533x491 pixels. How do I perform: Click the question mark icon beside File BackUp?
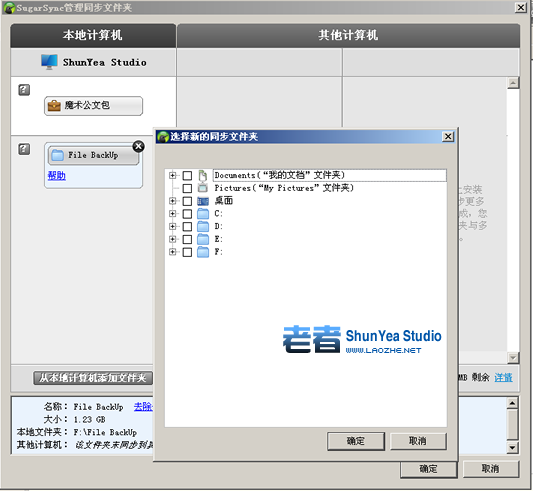coord(24,149)
